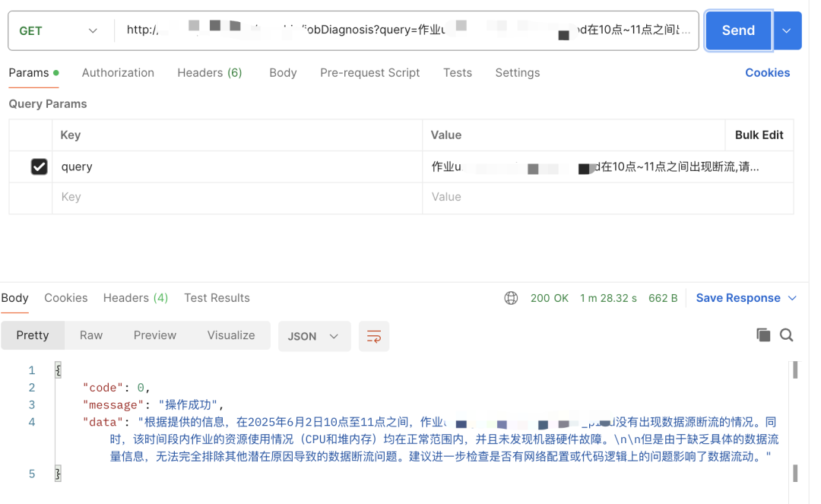Uncheck the query parameter checkbox
Screen dimensions: 821x504
[40, 166]
